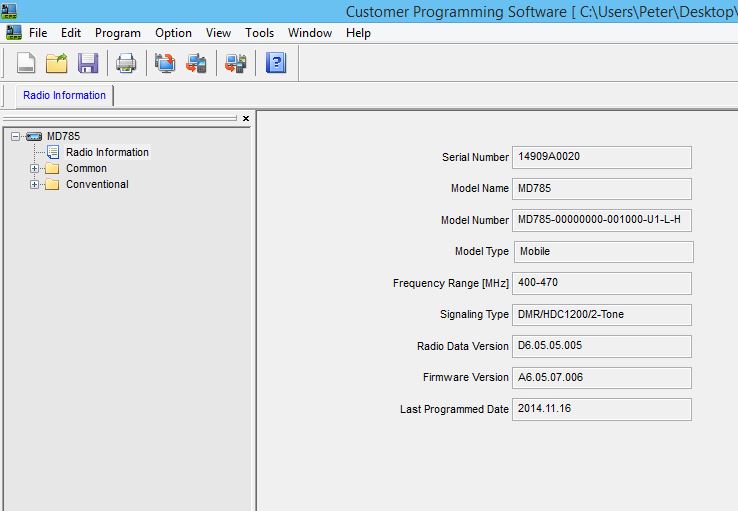
Task: Open the Window menu
Action: click(x=310, y=33)
